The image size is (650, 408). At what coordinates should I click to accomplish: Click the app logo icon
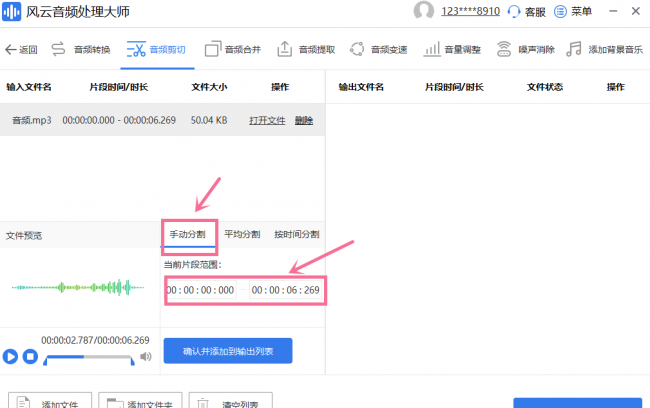12,11
